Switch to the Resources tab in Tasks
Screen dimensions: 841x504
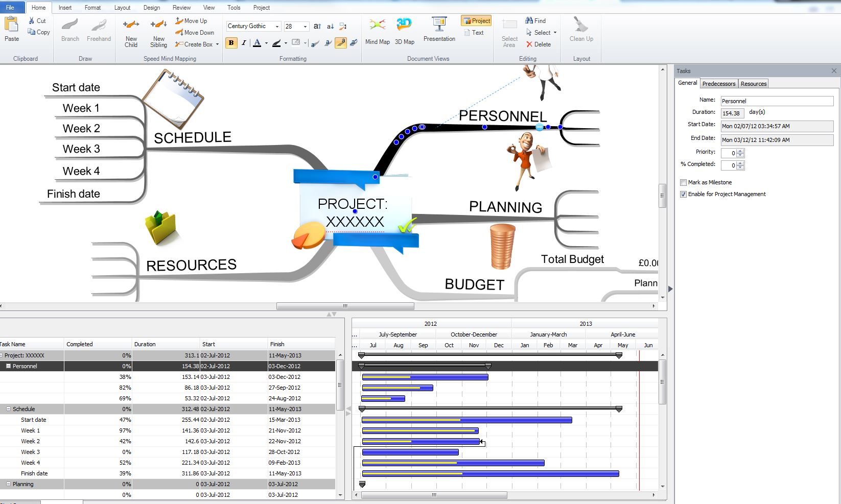(x=753, y=84)
